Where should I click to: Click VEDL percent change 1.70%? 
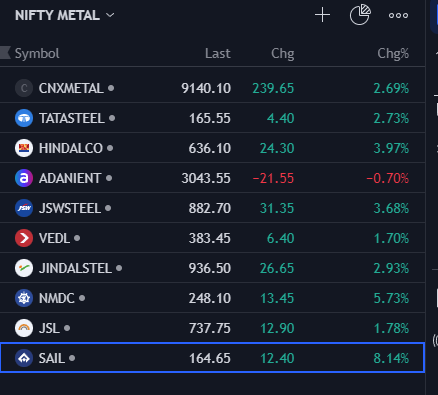[391, 238]
